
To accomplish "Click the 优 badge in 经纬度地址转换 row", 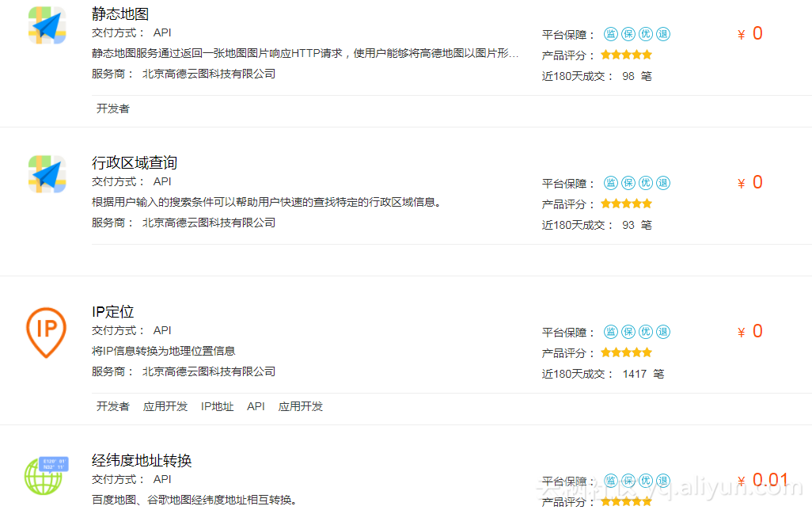I will tap(646, 481).
